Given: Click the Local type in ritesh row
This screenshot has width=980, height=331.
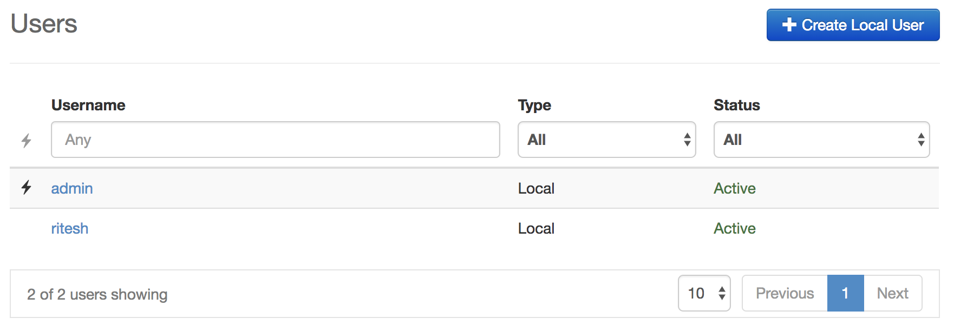Looking at the screenshot, I should click(536, 228).
